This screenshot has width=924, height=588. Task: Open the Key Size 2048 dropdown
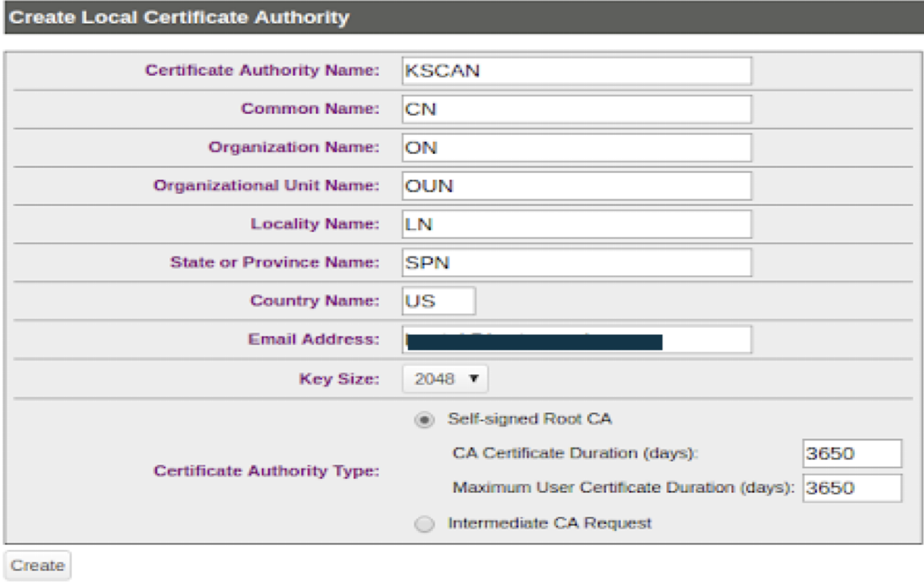click(x=445, y=379)
